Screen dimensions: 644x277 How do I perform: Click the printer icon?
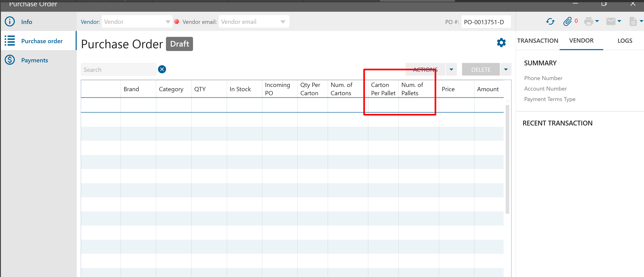(588, 22)
